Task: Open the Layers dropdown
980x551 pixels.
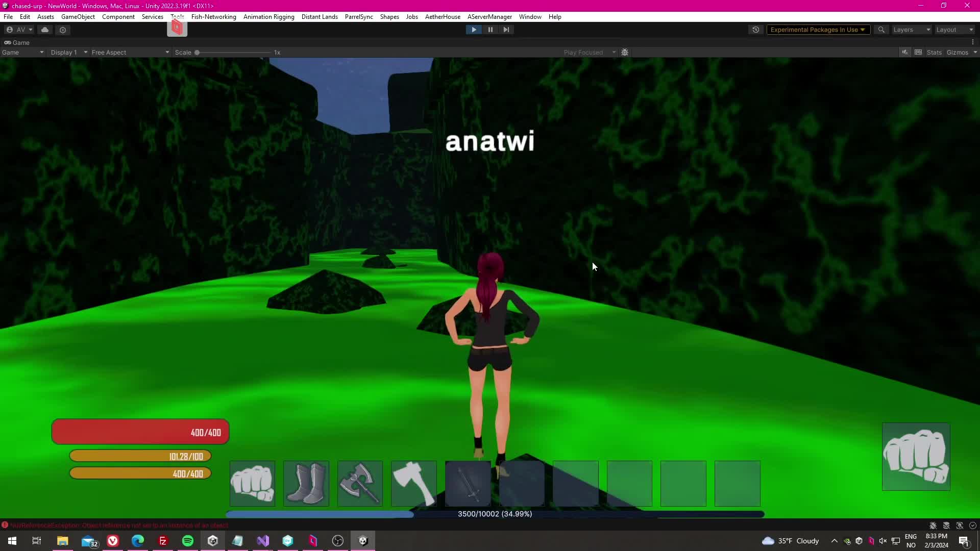Action: point(912,30)
